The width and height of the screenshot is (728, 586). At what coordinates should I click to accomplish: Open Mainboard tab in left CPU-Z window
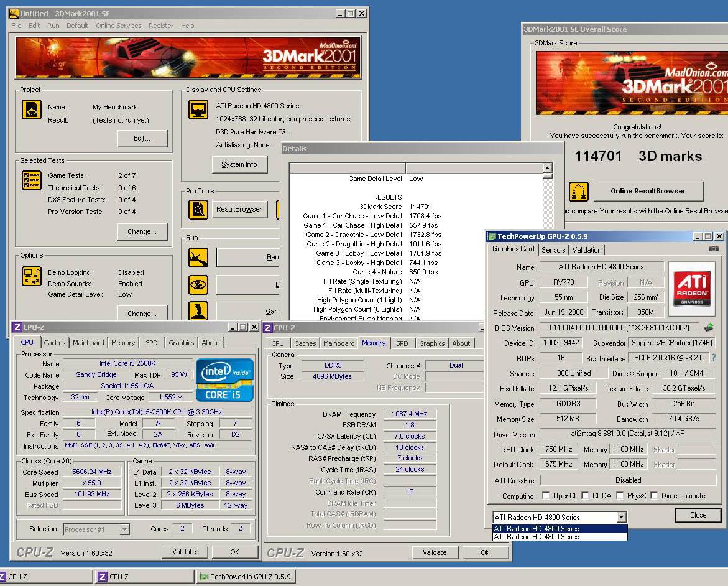click(88, 343)
